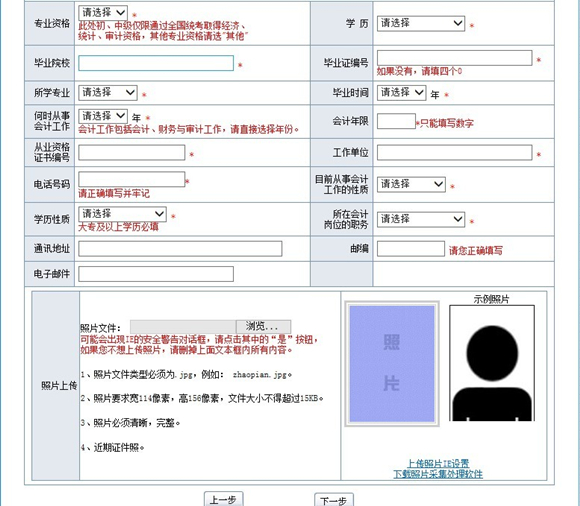Expand the 所在会计岗位的职务 dropdown
Screen dimensions: 580x506
[x=421, y=219]
